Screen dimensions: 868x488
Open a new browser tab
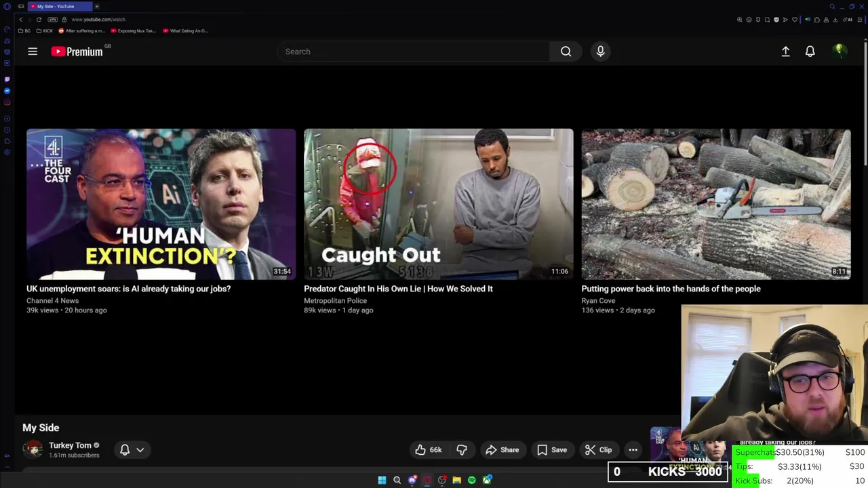[x=96, y=6]
